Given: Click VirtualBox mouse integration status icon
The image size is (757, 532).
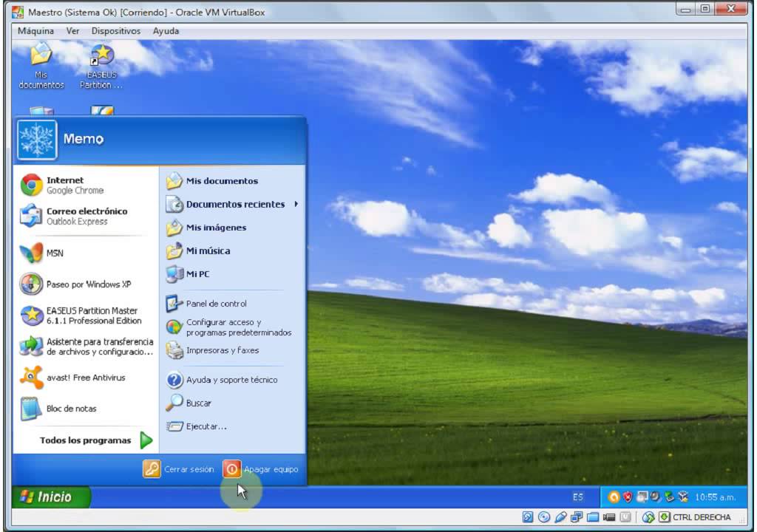Looking at the screenshot, I should [648, 517].
